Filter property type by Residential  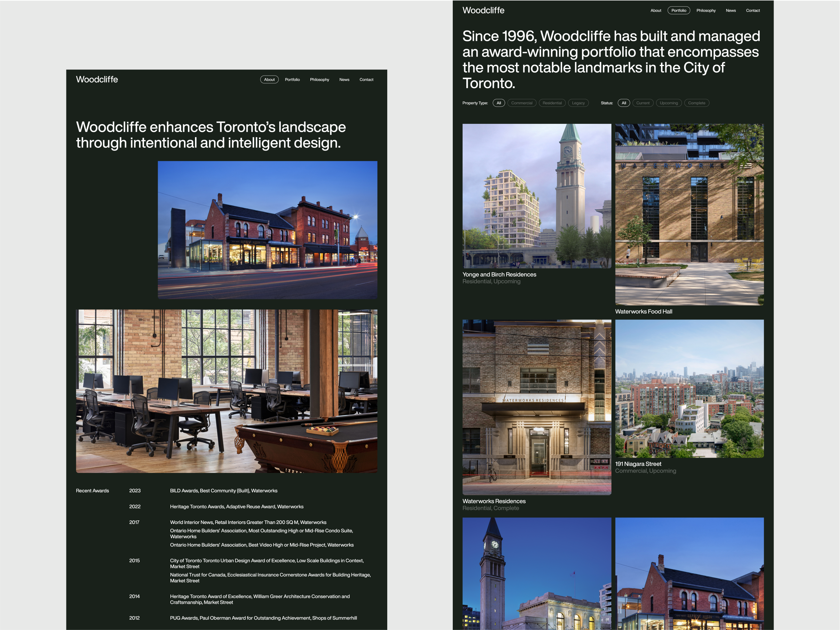[x=552, y=103]
